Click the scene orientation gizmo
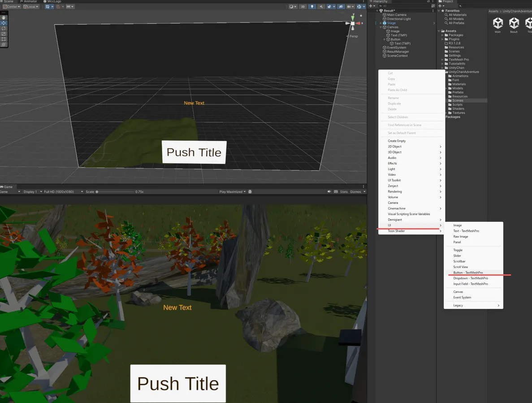 353,23
